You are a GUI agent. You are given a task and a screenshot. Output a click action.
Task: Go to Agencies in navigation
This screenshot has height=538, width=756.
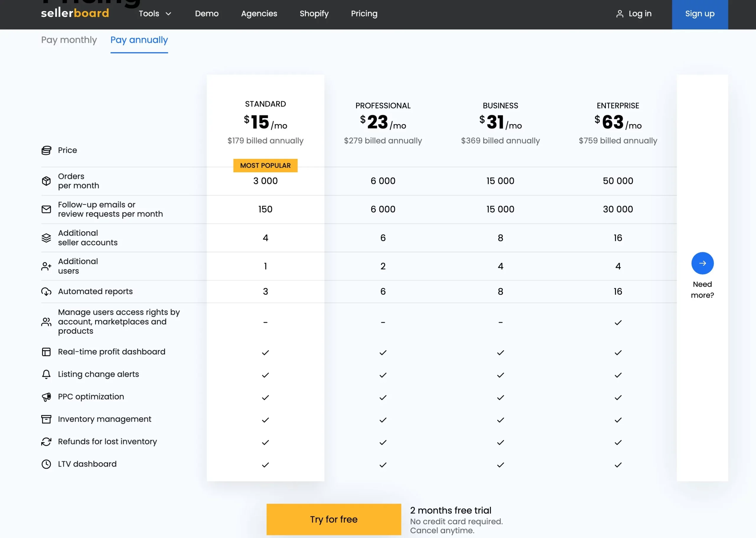click(x=259, y=14)
